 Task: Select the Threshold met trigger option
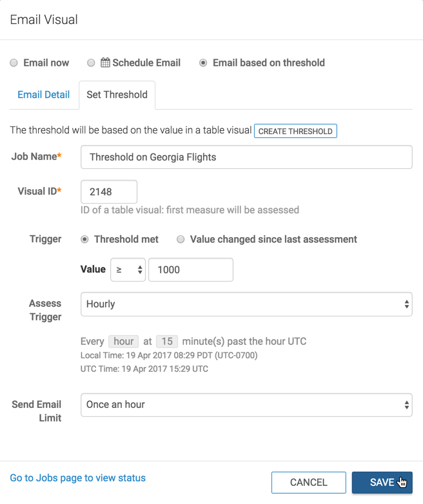(x=84, y=239)
